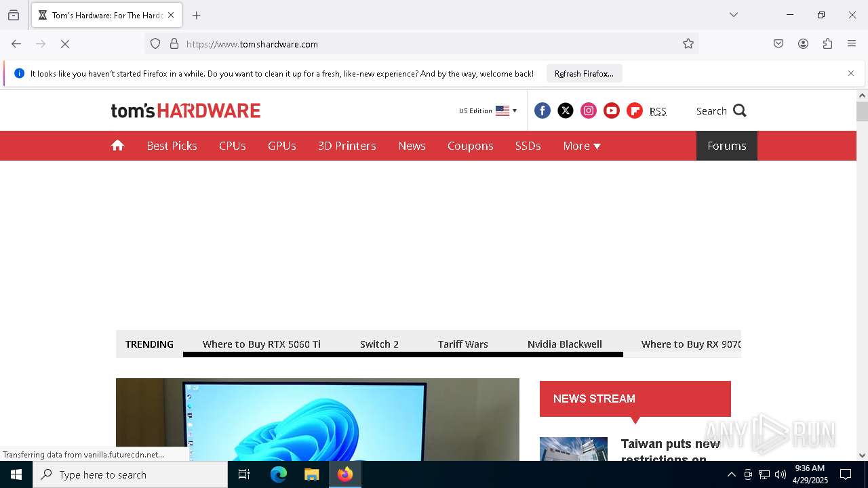Click the Search label in site header
Image resolution: width=868 pixels, height=488 pixels.
711,111
